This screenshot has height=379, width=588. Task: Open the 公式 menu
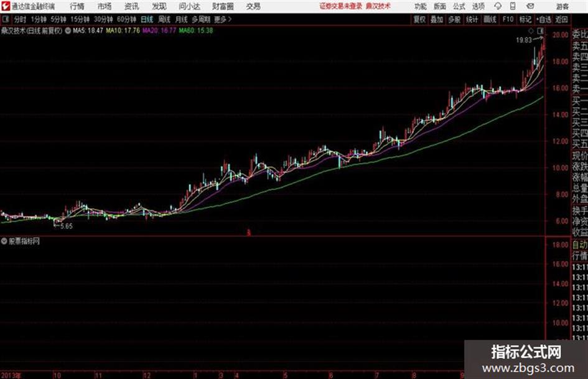pos(459,6)
